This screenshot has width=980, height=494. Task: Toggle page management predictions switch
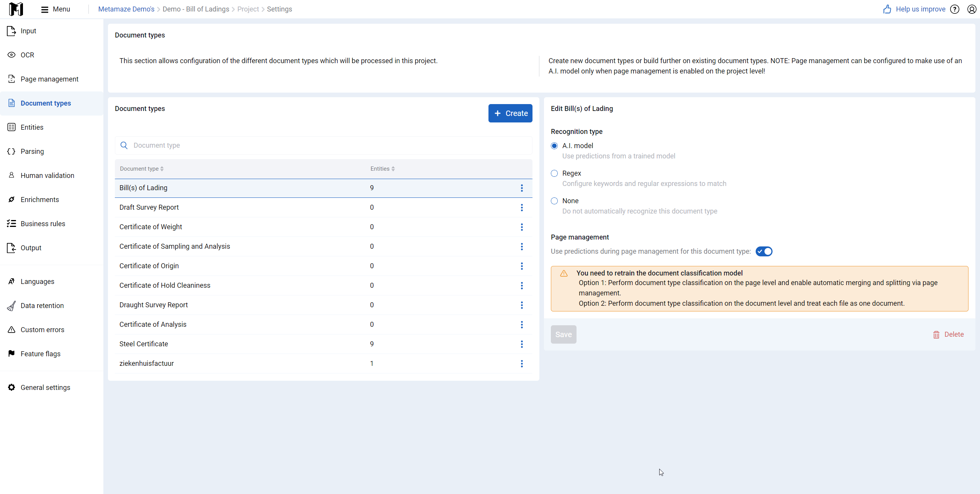tap(764, 251)
